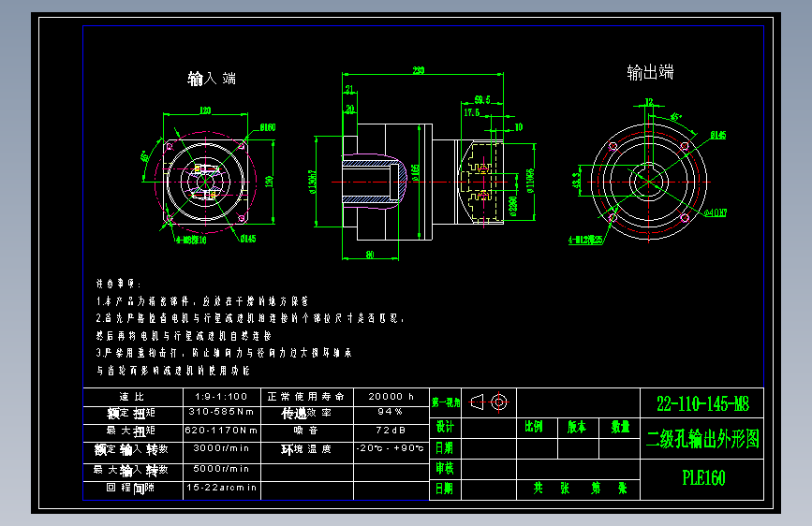Select the -20℃ - +90℃ temperature value
This screenshot has height=526, width=812.
[391, 447]
